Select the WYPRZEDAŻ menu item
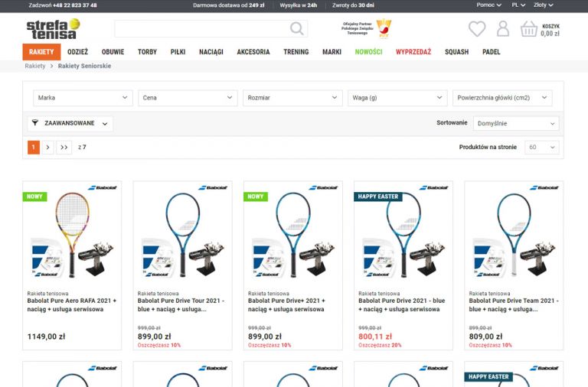The image size is (588, 387). pyautogui.click(x=413, y=52)
